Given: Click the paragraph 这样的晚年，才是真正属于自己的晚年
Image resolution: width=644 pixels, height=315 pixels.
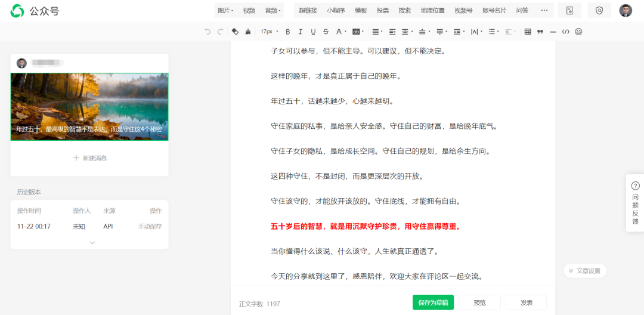Looking at the screenshot, I should 336,76.
